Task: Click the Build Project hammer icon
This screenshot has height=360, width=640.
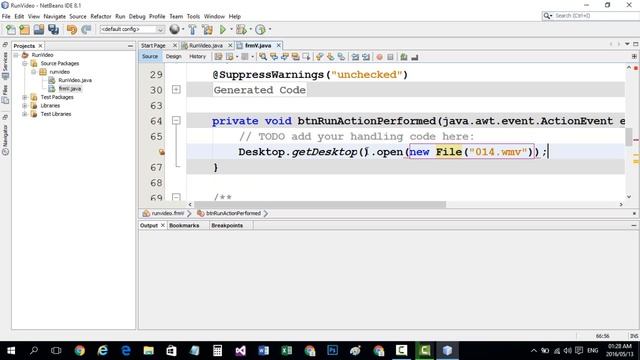Action: tap(192, 29)
